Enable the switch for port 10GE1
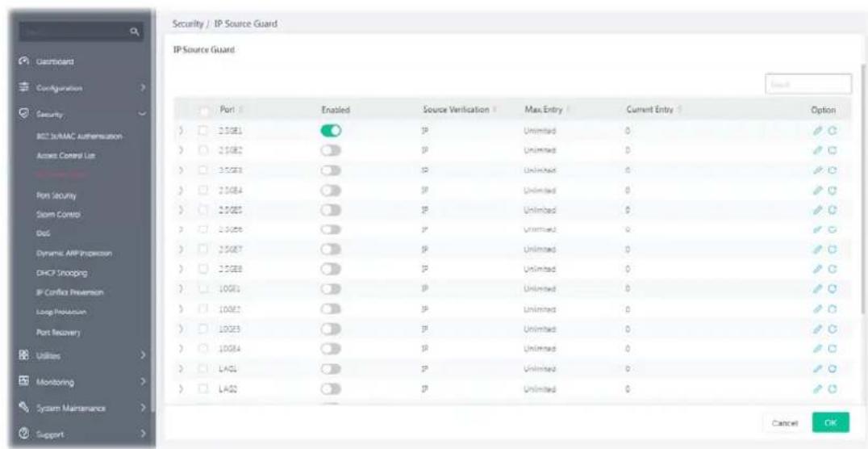This screenshot has height=449, width=868. click(331, 288)
